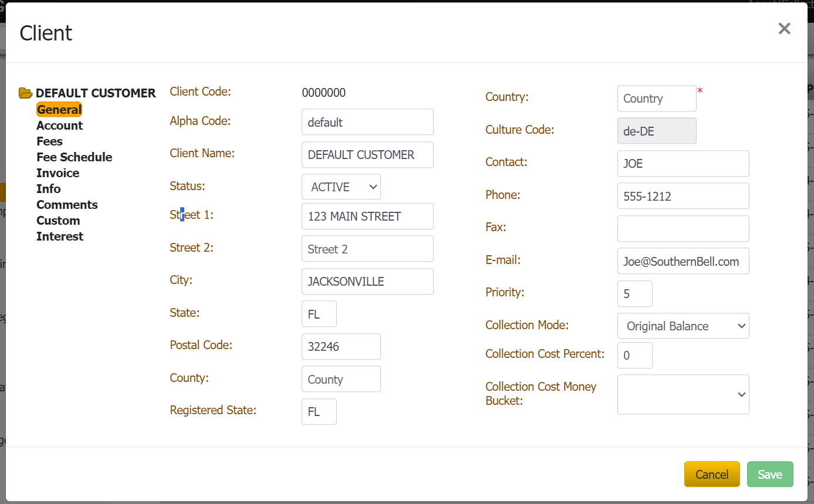Open the Comments section

pyautogui.click(x=67, y=205)
